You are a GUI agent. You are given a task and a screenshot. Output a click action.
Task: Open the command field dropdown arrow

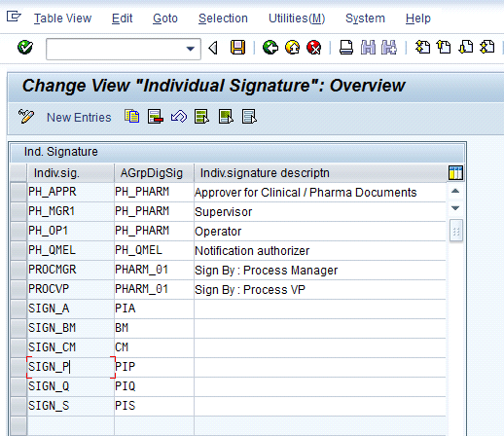point(191,49)
